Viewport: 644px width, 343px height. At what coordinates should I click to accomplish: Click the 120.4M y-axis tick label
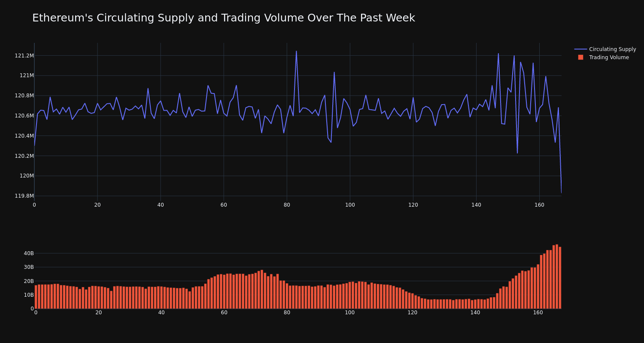click(x=24, y=136)
